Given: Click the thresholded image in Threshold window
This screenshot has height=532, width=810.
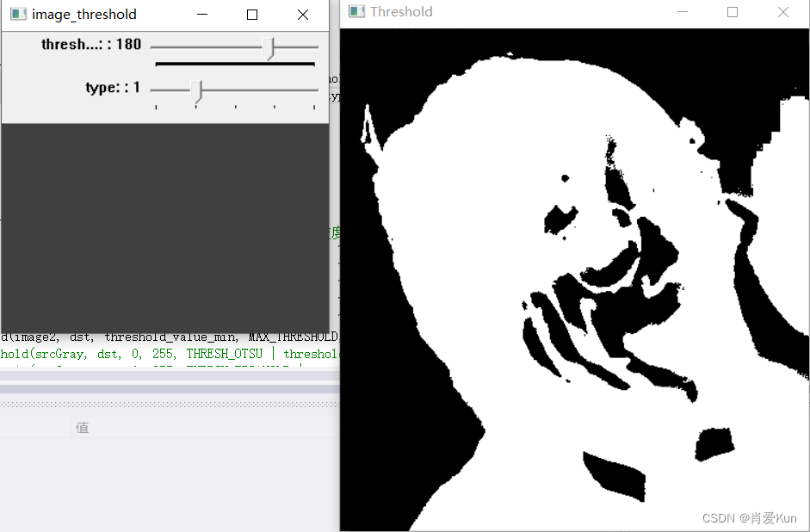Looking at the screenshot, I should click(x=574, y=280).
